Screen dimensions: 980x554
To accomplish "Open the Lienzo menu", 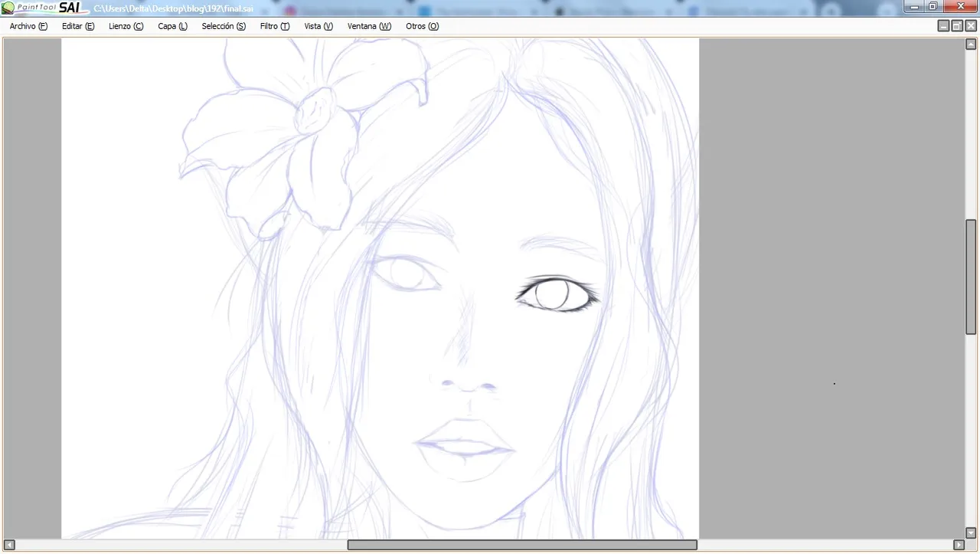I will pyautogui.click(x=126, y=26).
